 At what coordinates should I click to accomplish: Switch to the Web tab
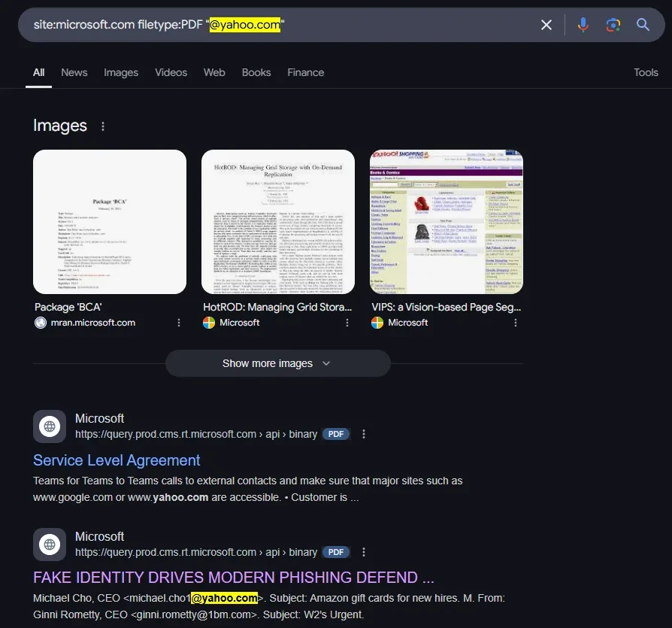tap(214, 72)
